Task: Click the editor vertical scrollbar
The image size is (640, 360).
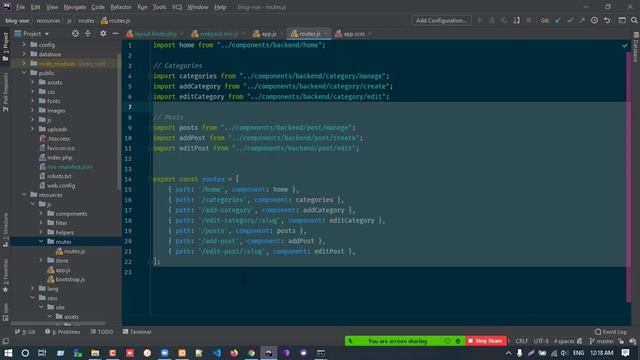Action: click(629, 176)
